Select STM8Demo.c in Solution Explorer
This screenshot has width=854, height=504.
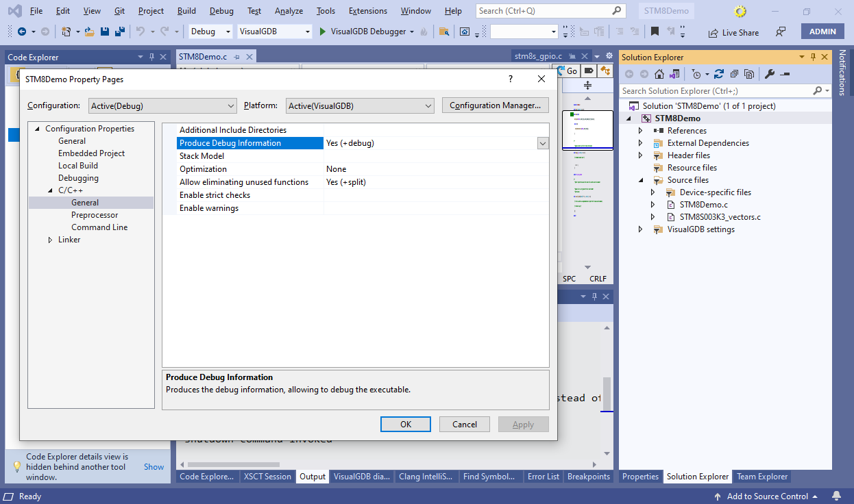point(704,205)
